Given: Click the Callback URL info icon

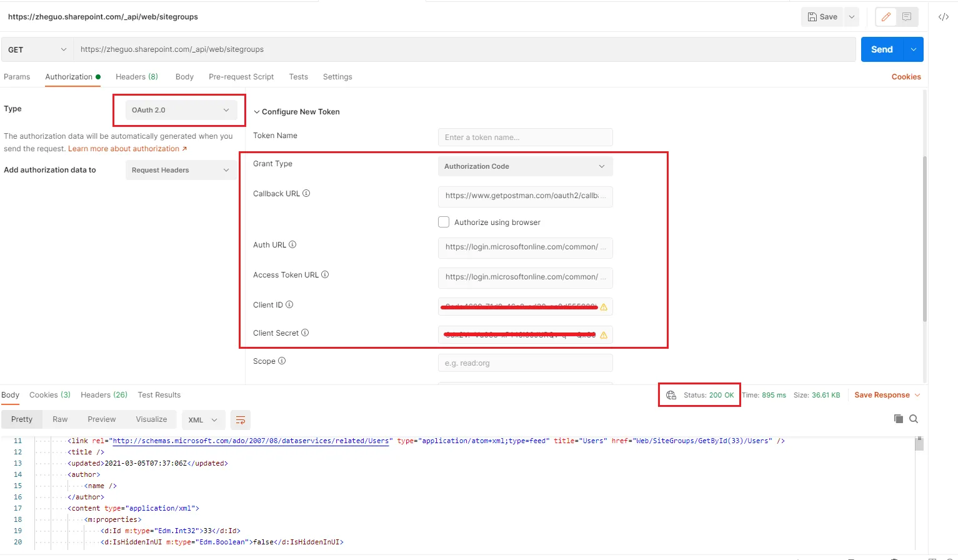Looking at the screenshot, I should pos(306,193).
